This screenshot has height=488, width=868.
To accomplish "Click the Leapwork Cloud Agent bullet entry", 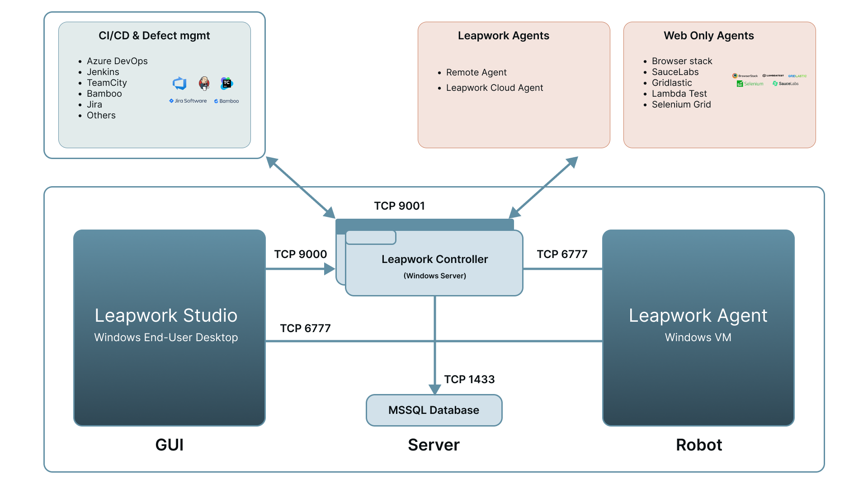I will 495,88.
